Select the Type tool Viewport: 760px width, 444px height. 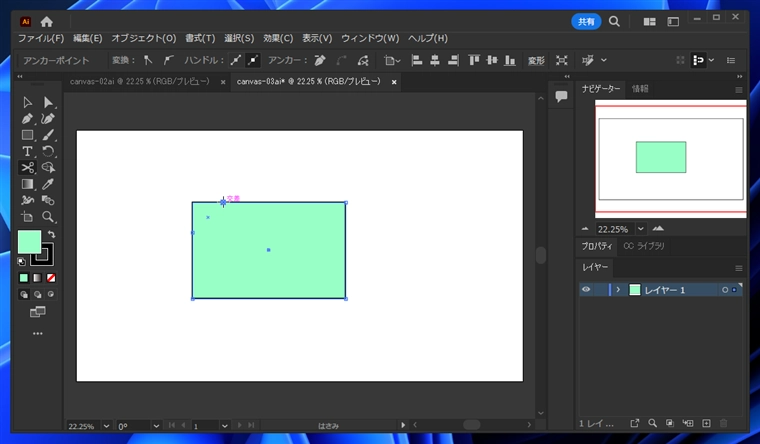click(27, 151)
